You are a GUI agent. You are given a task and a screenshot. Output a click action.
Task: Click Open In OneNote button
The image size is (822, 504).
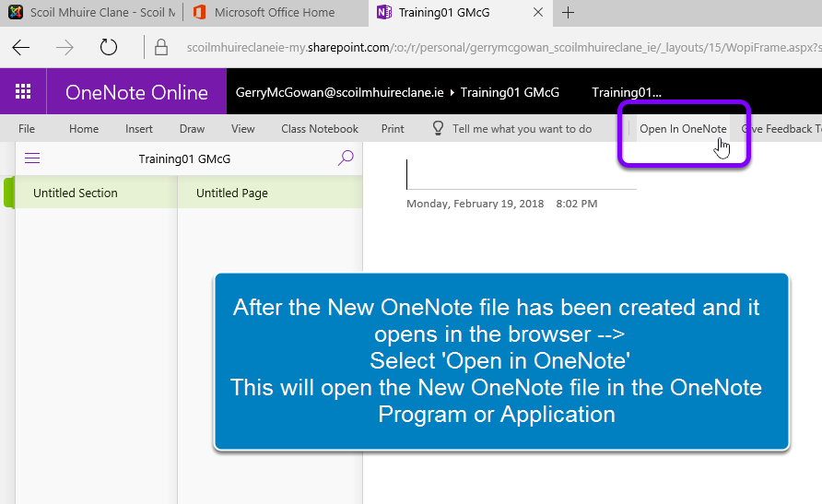point(683,129)
